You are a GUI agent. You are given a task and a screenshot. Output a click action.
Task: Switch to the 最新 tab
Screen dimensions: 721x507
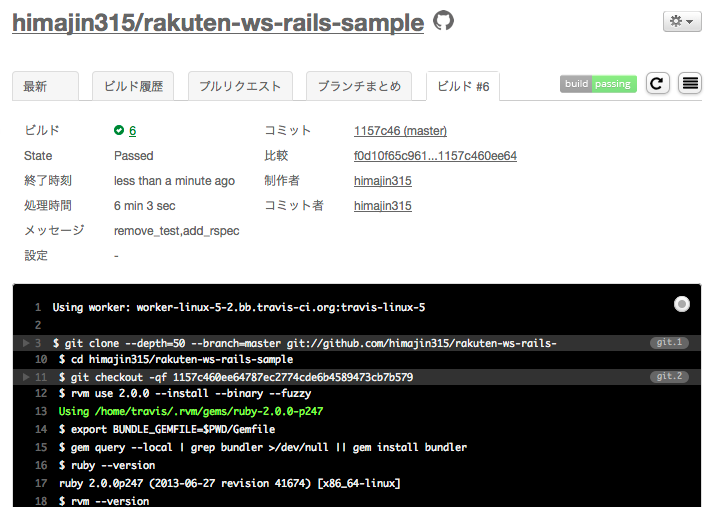pyautogui.click(x=45, y=86)
